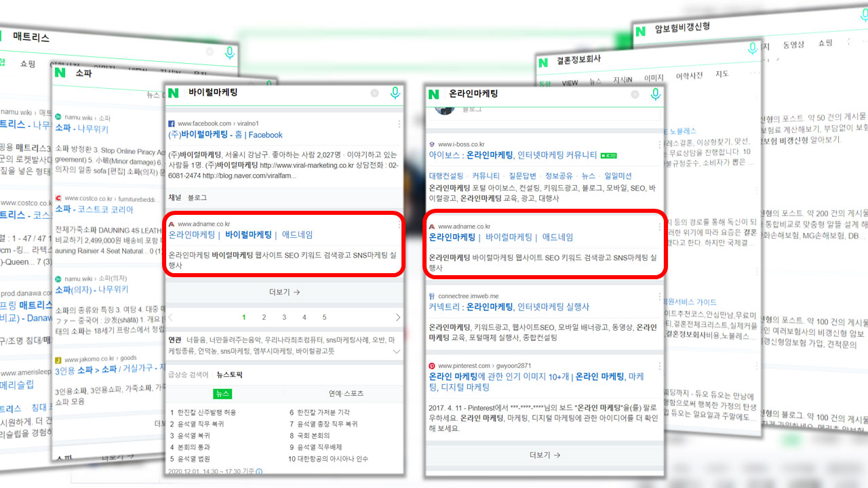The image size is (868, 488).
Task: Click Facebook favicon next to www.facebook.com
Action: point(172,124)
